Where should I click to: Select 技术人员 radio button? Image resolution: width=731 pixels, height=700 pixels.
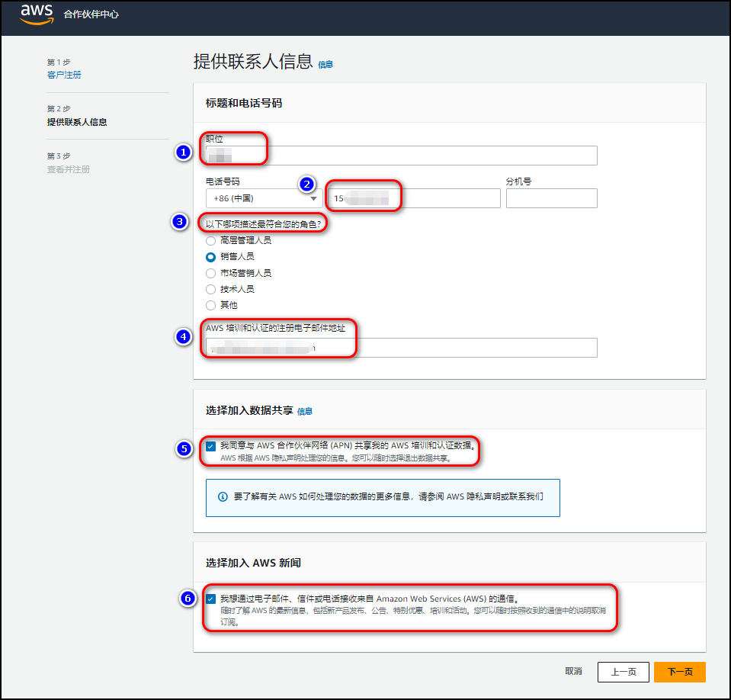click(x=210, y=289)
